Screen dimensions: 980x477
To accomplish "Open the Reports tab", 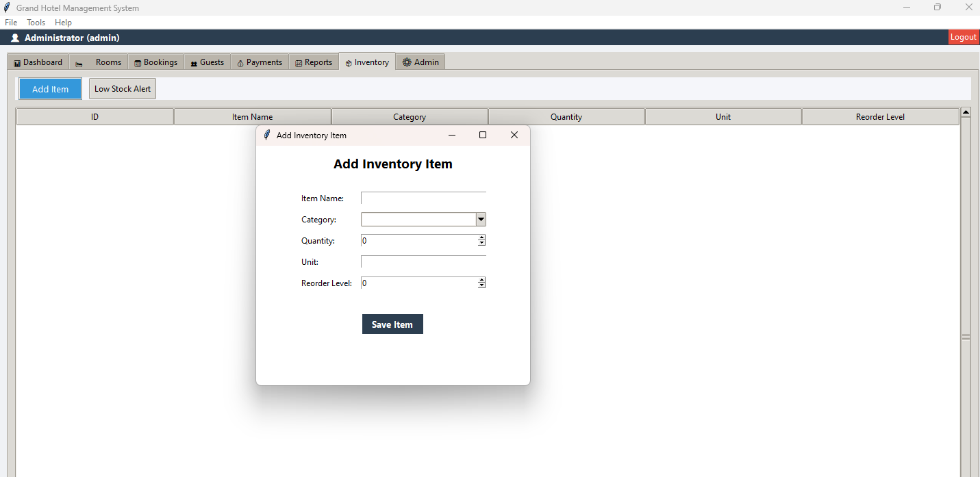I will 314,62.
